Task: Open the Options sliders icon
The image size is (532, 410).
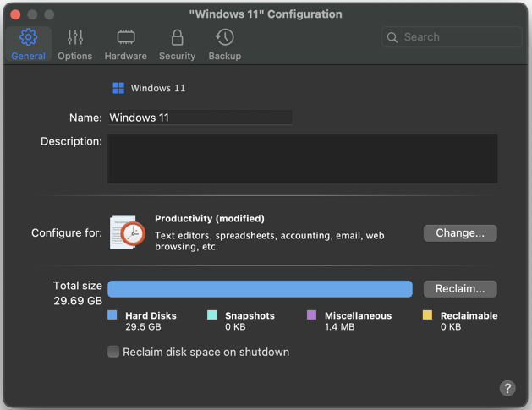Action: [75, 37]
